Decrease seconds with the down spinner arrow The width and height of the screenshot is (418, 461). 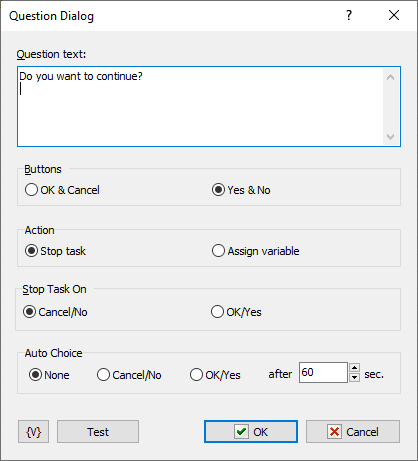click(354, 377)
